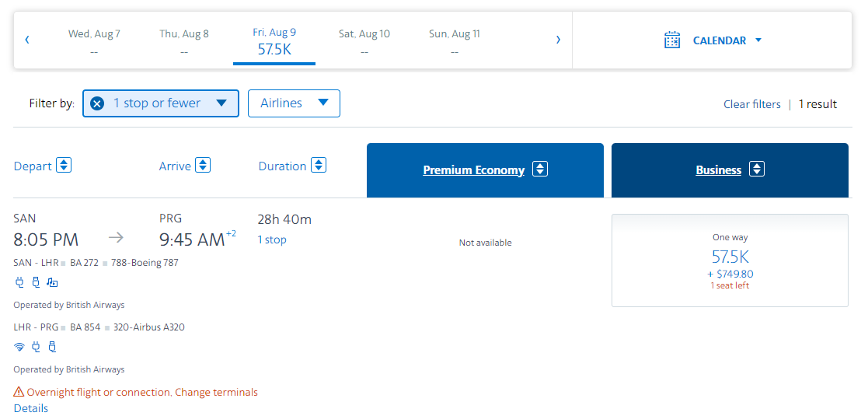Click the USB port icon on SAN-LHR flight
Screen dimensions: 868x416
pos(35,282)
